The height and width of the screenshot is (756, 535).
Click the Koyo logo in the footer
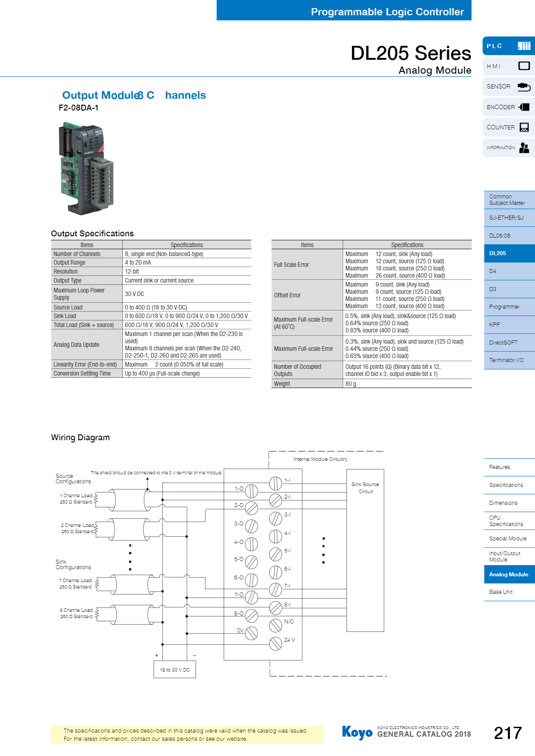(357, 733)
